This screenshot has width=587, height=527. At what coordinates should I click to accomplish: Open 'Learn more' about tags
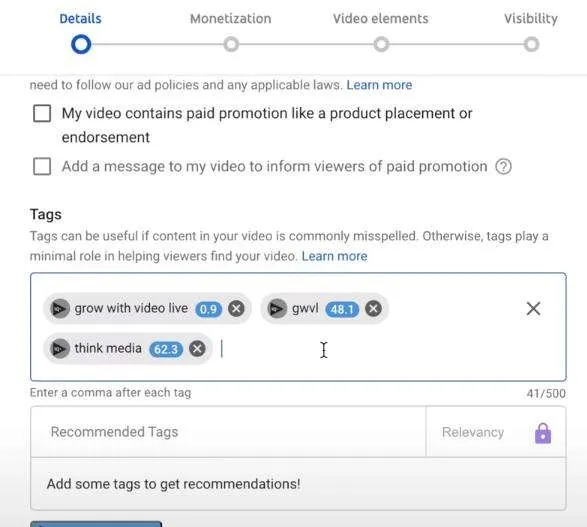334,256
